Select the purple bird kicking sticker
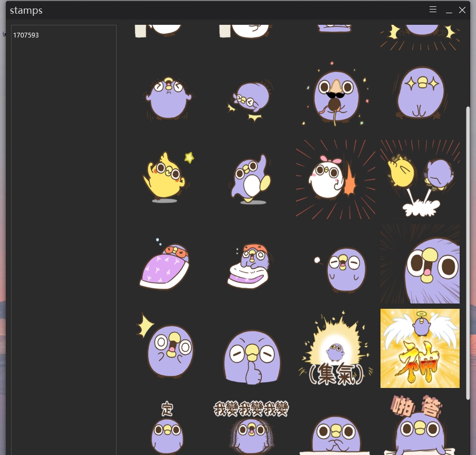The height and width of the screenshot is (455, 476). (x=251, y=179)
